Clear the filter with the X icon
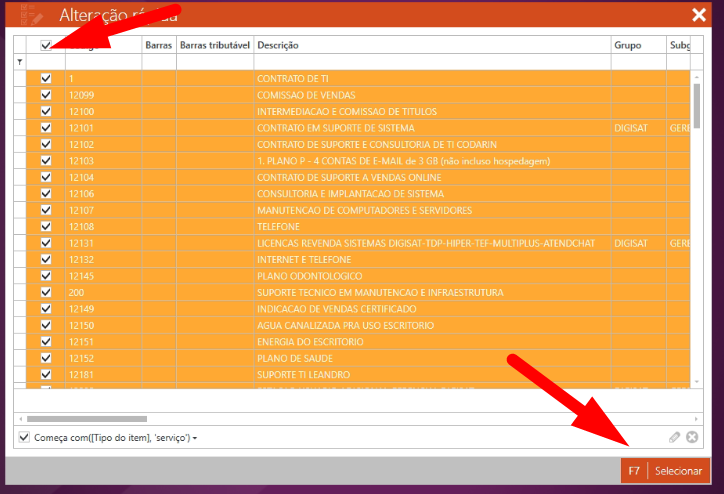Image resolution: width=724 pixels, height=494 pixels. 691,437
